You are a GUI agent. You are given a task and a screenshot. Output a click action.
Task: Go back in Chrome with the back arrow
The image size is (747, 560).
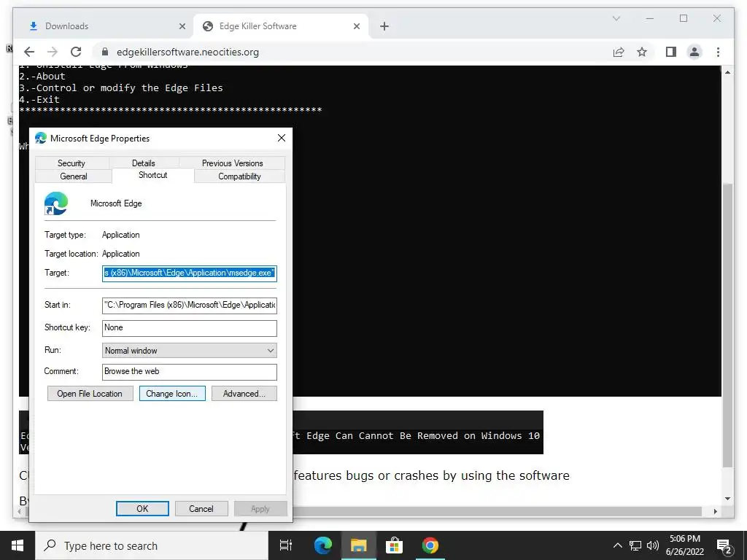pyautogui.click(x=29, y=52)
